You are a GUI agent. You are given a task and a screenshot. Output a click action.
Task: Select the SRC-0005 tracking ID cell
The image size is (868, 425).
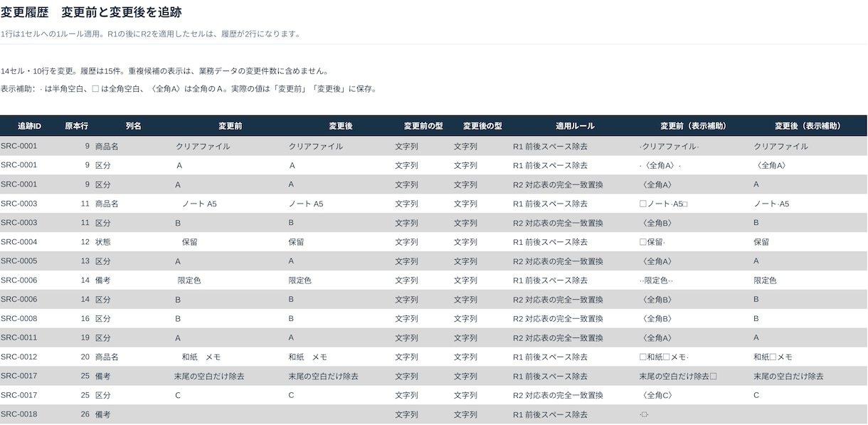[19, 261]
